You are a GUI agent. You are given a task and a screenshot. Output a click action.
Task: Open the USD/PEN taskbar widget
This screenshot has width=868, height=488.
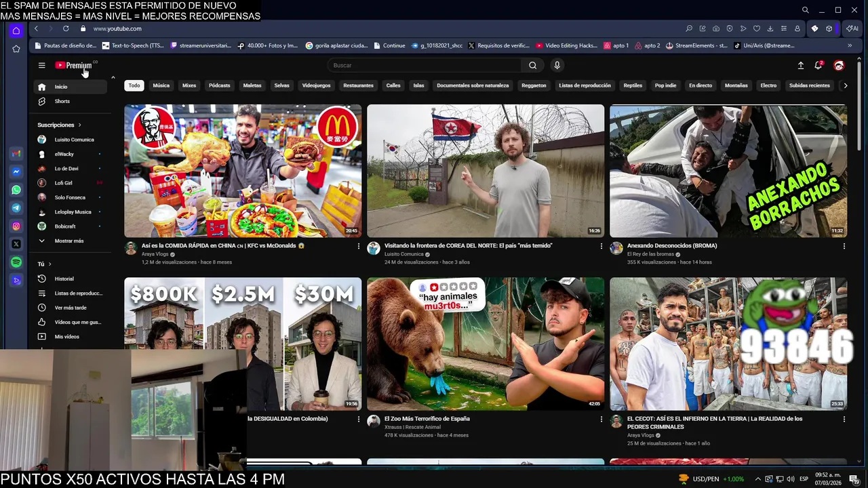pyautogui.click(x=711, y=479)
